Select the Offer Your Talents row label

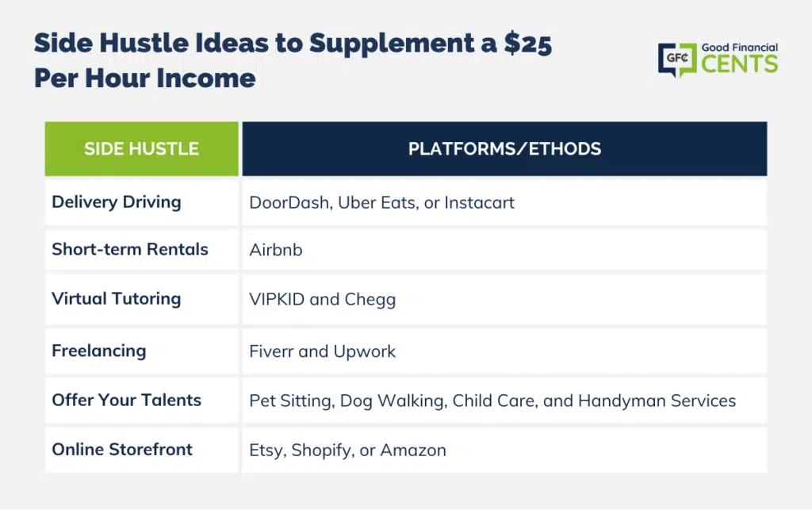click(x=126, y=401)
